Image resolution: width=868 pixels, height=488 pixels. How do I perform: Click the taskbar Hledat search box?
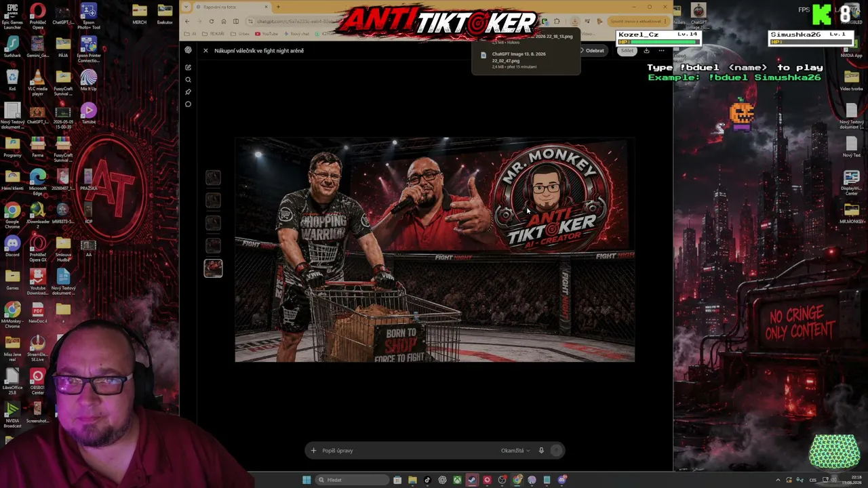352,480
